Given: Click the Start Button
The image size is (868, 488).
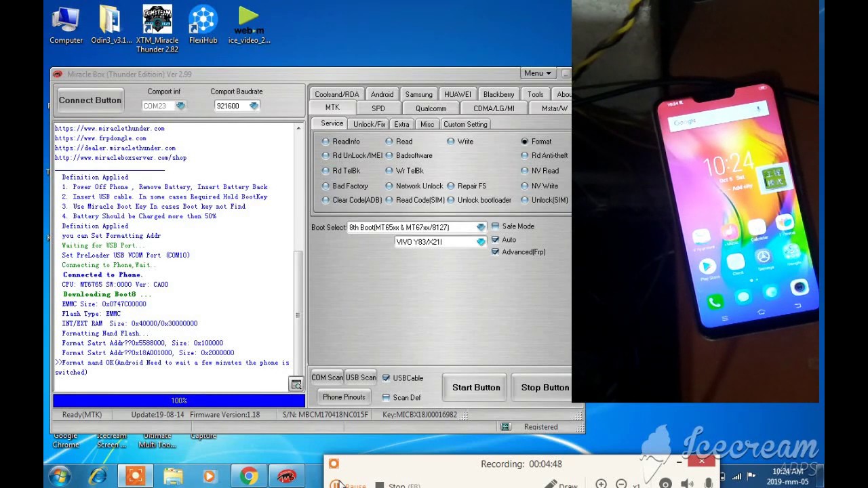Looking at the screenshot, I should (476, 388).
